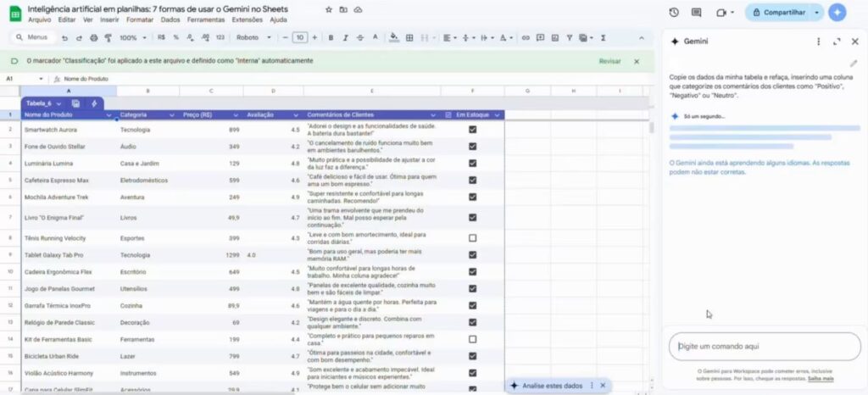Screen dimensions: 868x395
Task: Toggle bold formatting
Action: coord(331,37)
